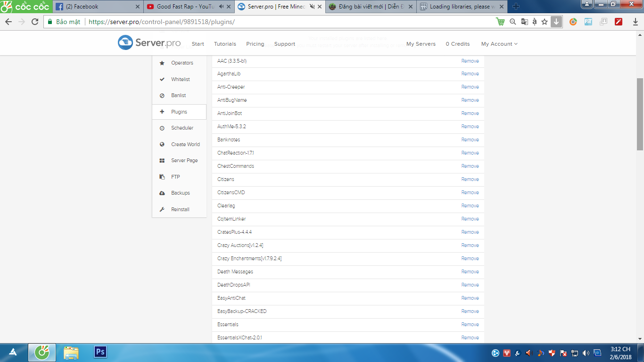Mute the Server.pro tab audio icon
The image size is (644, 362).
tap(312, 7)
